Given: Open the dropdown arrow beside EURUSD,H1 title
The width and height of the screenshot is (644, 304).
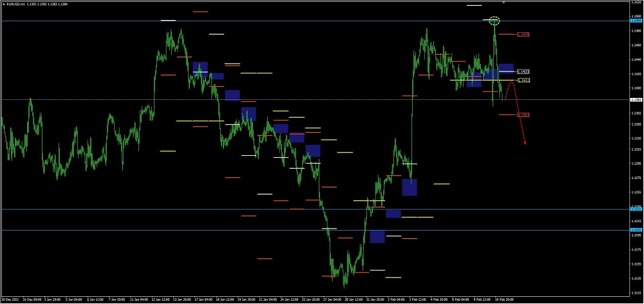Looking at the screenshot, I should click(x=3, y=3).
